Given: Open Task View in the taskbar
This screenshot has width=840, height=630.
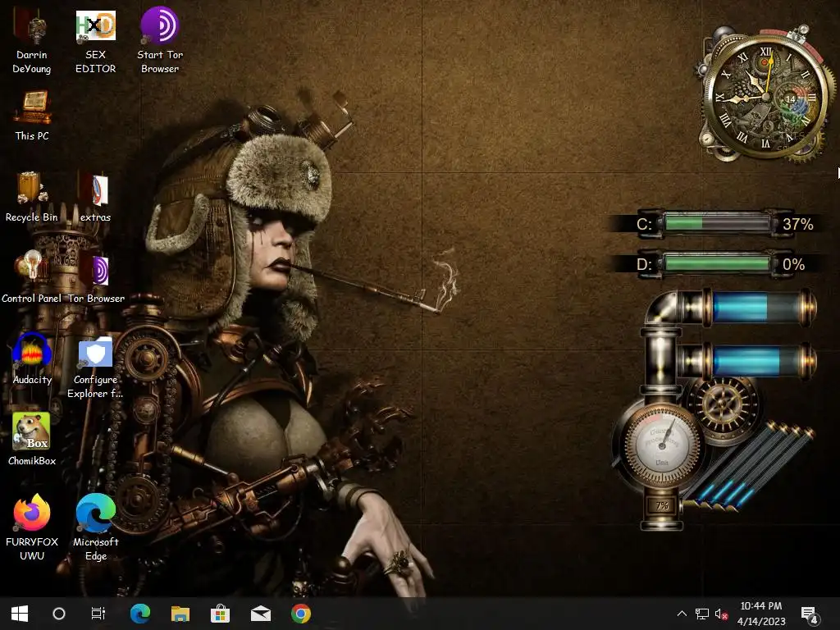Looking at the screenshot, I should 98,614.
